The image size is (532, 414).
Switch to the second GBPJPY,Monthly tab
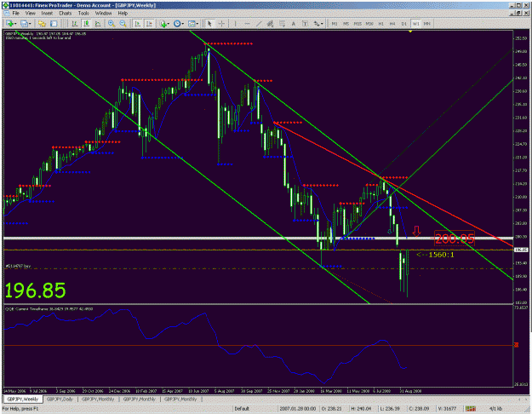click(x=139, y=399)
